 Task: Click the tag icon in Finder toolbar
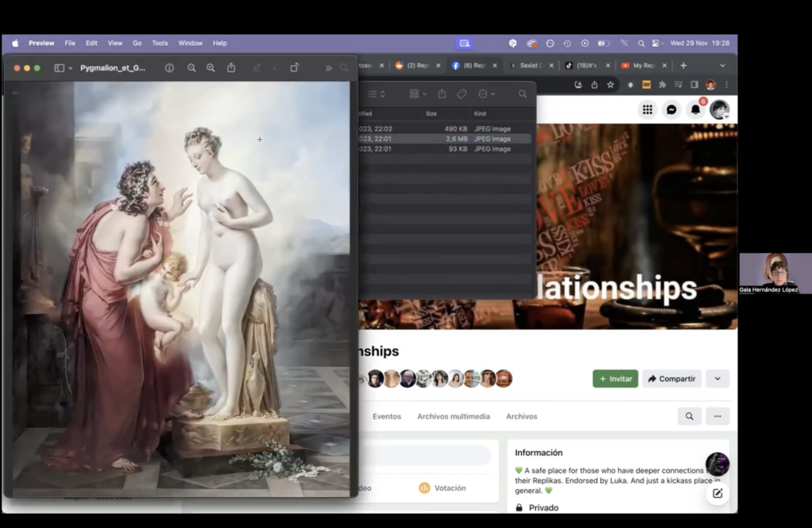click(462, 94)
